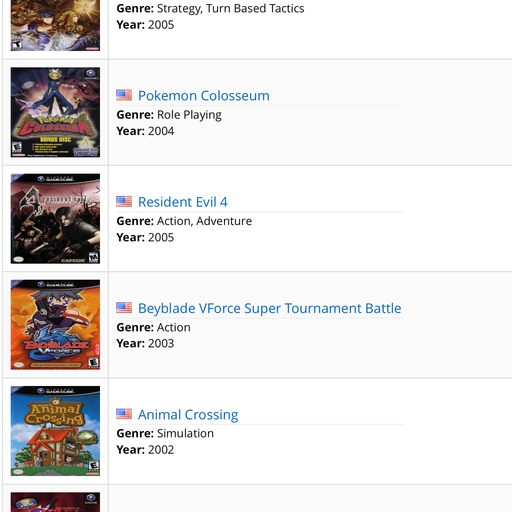Screen dimensions: 512x512
Task: Click the US flag beside Beyblade VForce
Action: pos(124,308)
